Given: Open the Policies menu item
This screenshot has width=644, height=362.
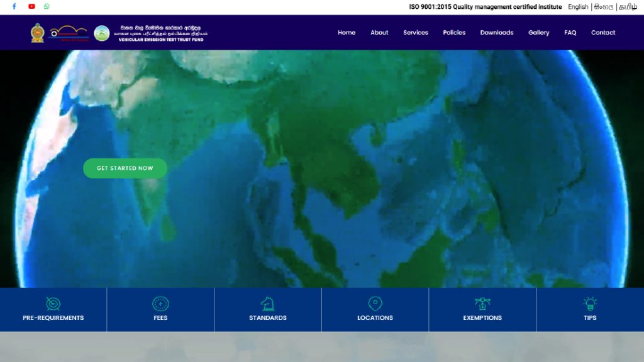Looking at the screenshot, I should 454,33.
